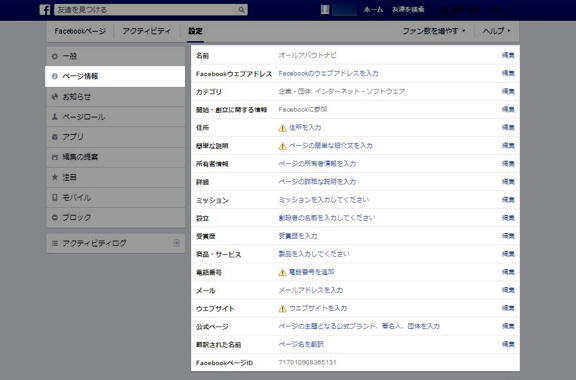Click 編集 in the 開始・創立に関する情報 row

coord(508,109)
